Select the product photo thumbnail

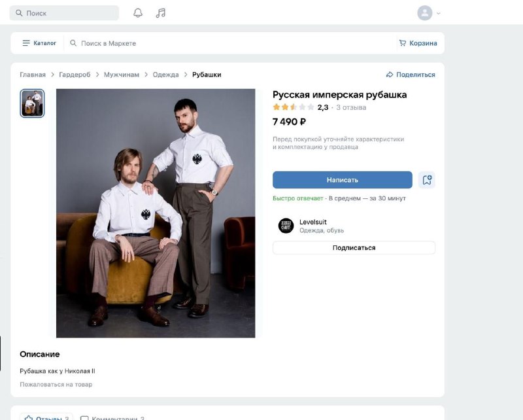coord(32,103)
